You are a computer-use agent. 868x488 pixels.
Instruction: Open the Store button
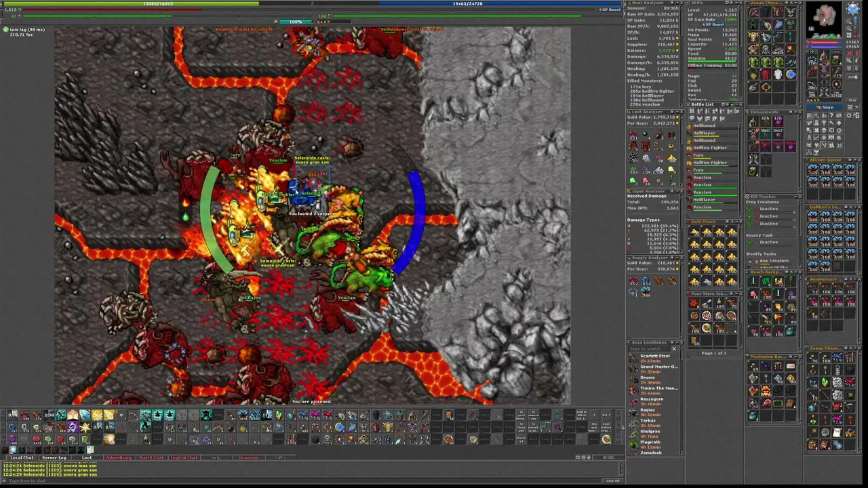(x=825, y=107)
